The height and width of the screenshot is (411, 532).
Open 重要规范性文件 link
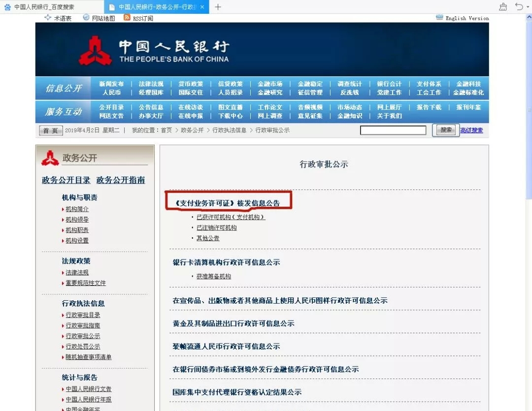pyautogui.click(x=86, y=283)
